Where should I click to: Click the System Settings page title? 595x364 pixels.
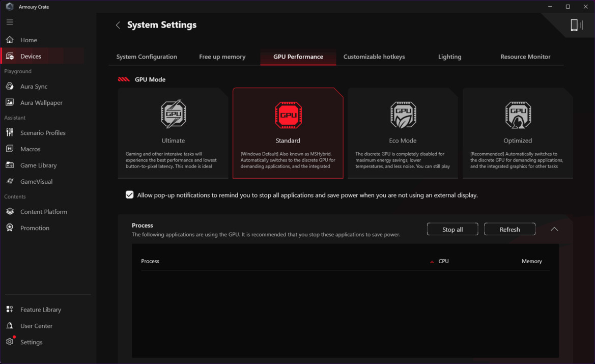pos(162,24)
